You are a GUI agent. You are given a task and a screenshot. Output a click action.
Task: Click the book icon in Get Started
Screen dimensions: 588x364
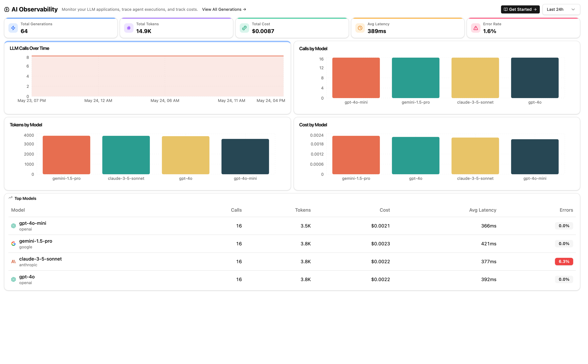point(506,9)
